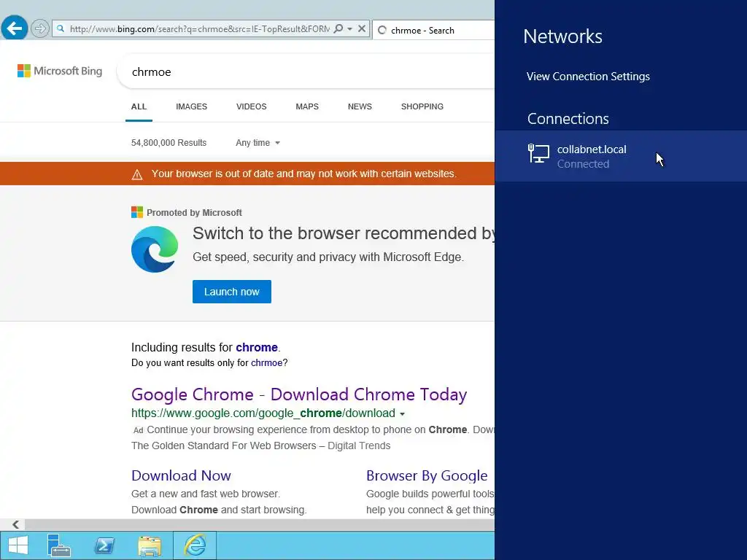The height and width of the screenshot is (560, 747).
Task: Click the 'Ad' label in Chrome result
Action: [x=138, y=430]
